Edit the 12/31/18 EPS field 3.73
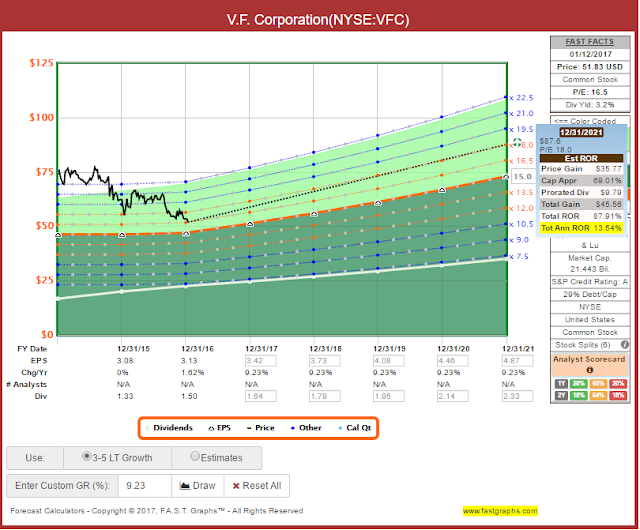Viewport: 640px width, 530px height. [x=325, y=361]
